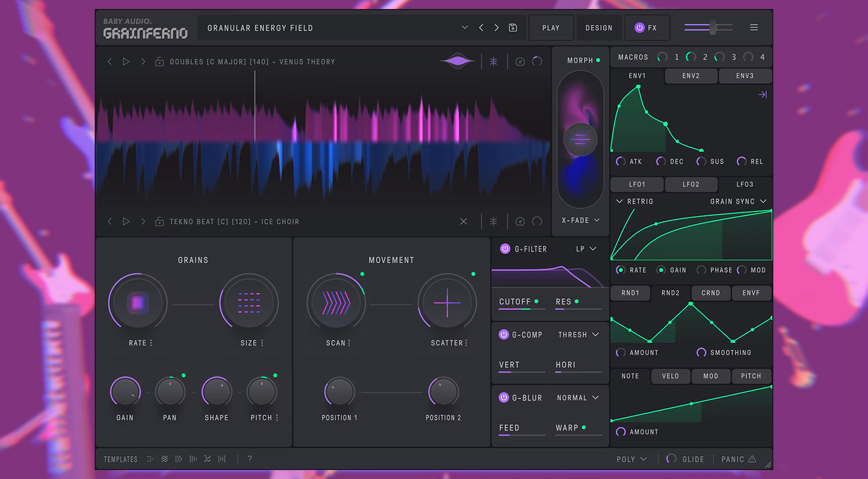Click the DESIGN button in the top bar
The image size is (868, 479).
(599, 27)
